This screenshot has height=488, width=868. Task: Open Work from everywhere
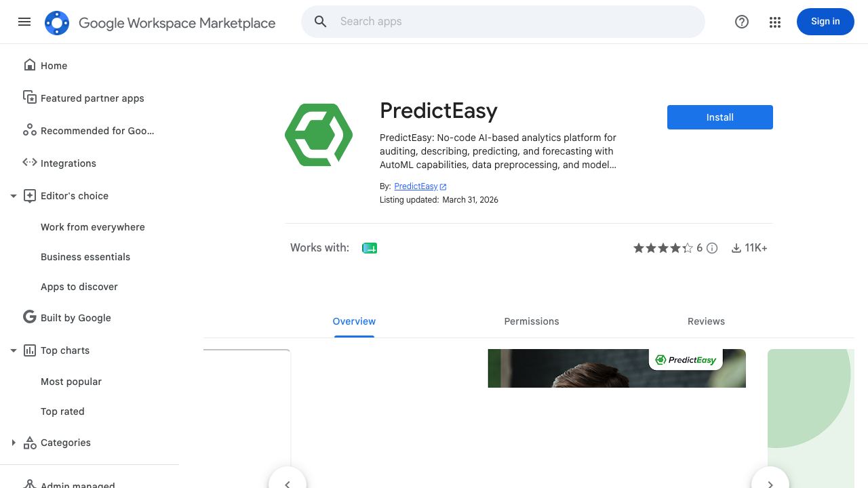click(92, 227)
